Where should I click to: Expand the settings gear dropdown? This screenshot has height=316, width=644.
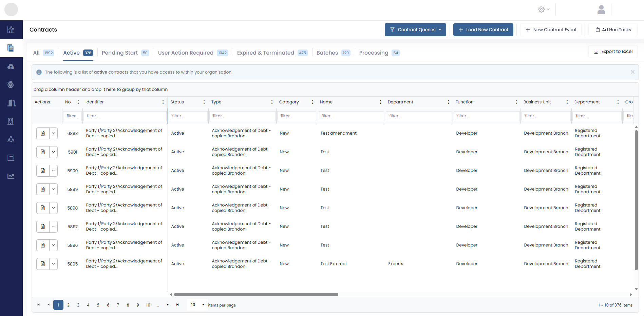544,9
